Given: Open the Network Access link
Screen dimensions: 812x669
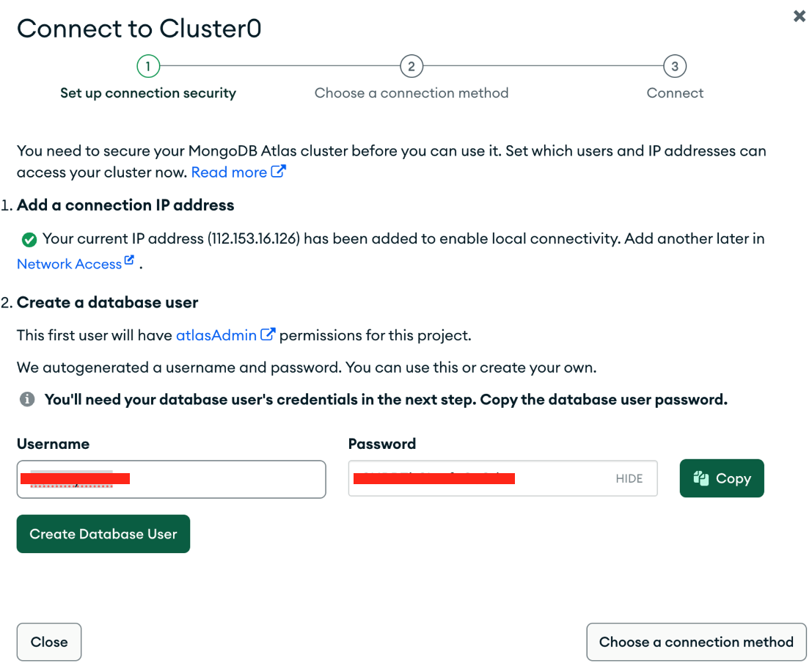Looking at the screenshot, I should click(69, 264).
